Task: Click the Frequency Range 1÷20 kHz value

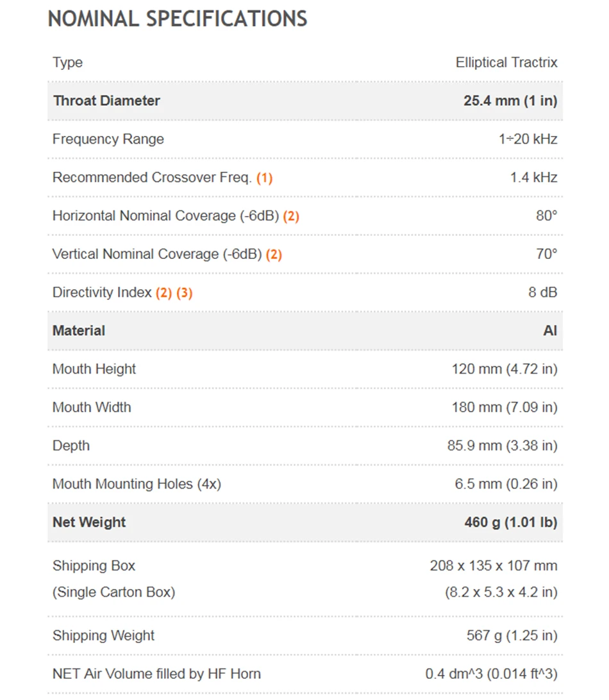Action: pos(528,139)
